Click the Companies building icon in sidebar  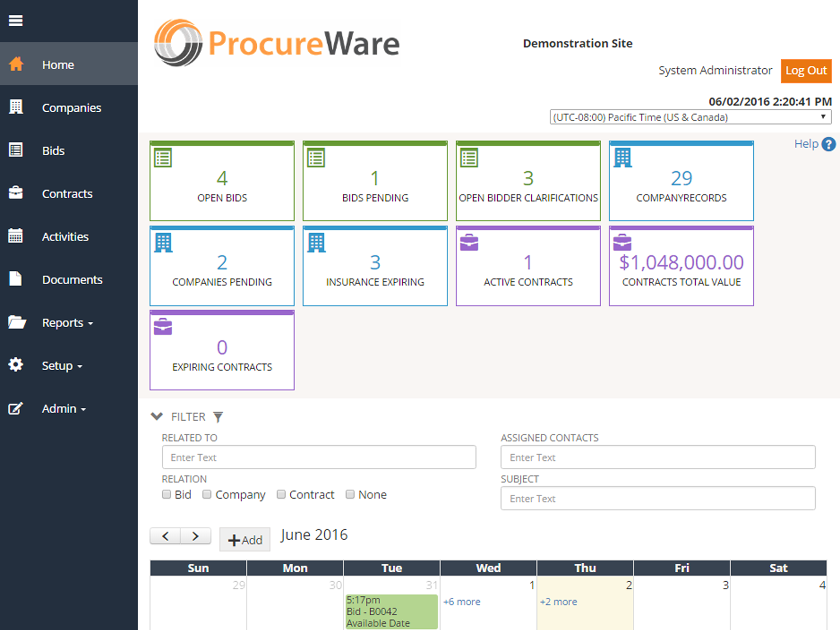[x=16, y=107]
